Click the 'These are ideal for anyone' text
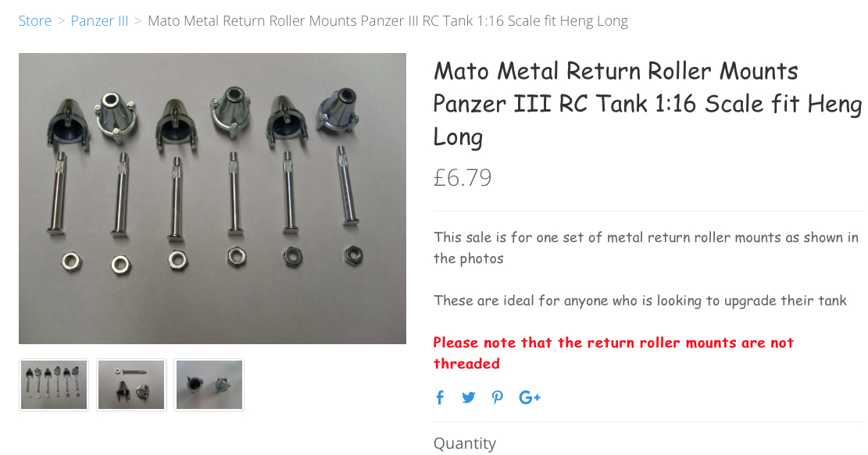This screenshot has width=868, height=455. click(640, 300)
